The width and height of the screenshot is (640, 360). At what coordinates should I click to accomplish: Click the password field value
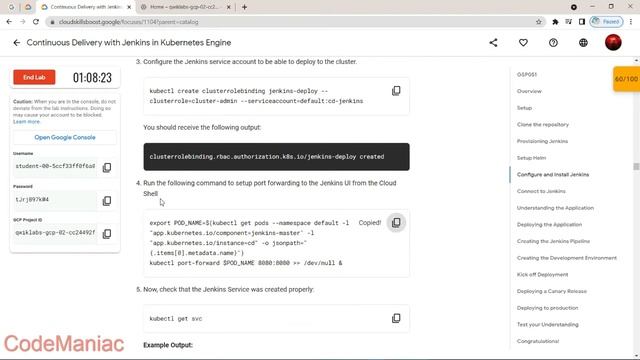pos(55,200)
